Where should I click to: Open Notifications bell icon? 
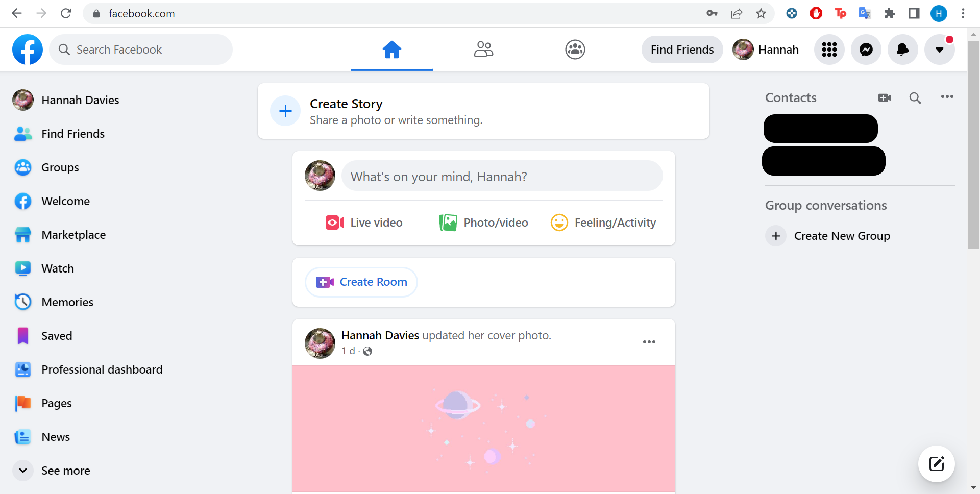903,50
